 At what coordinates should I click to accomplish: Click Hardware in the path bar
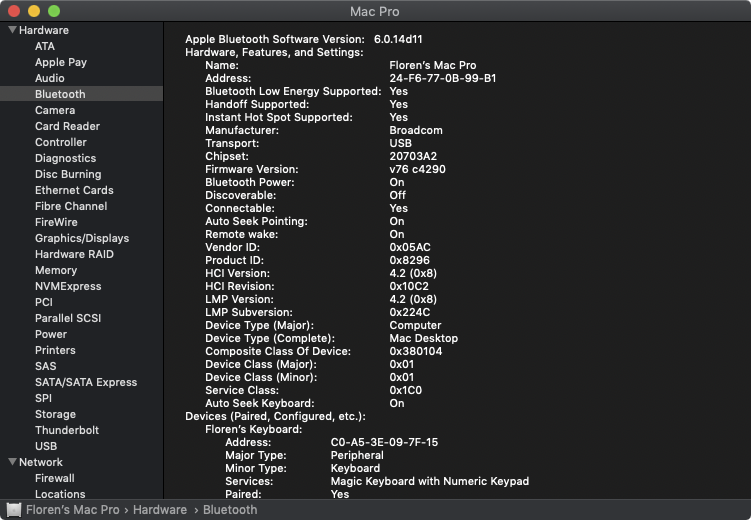(x=160, y=510)
